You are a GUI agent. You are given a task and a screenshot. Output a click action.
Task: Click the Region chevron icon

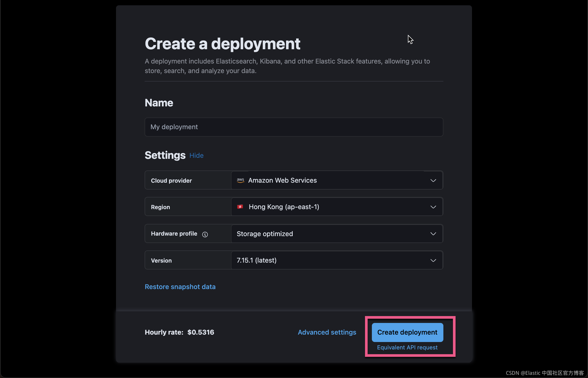click(433, 207)
